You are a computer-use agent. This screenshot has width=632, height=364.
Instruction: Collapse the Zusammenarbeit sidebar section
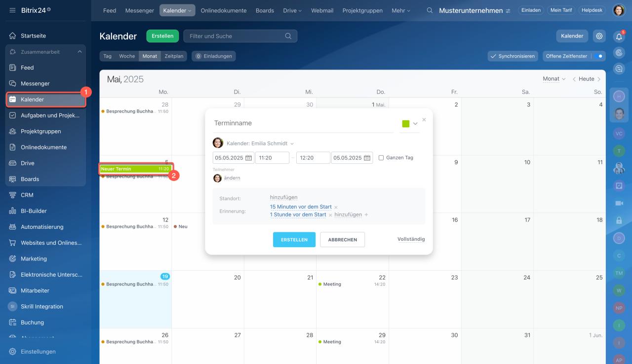pos(79,52)
